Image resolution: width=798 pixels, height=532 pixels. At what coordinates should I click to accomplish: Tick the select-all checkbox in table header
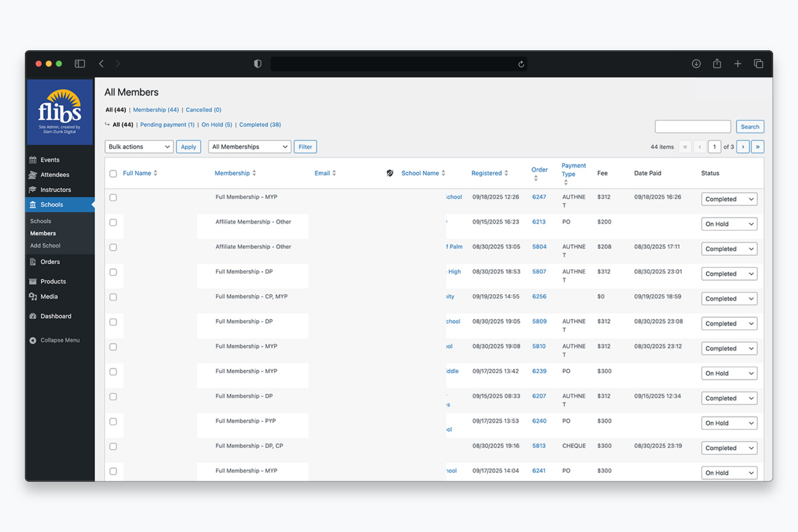point(113,174)
